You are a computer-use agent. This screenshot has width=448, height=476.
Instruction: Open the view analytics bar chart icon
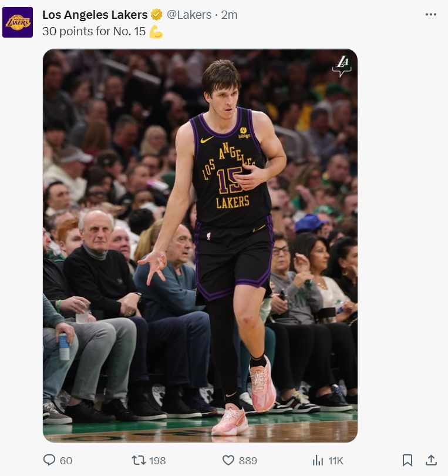[x=318, y=460]
